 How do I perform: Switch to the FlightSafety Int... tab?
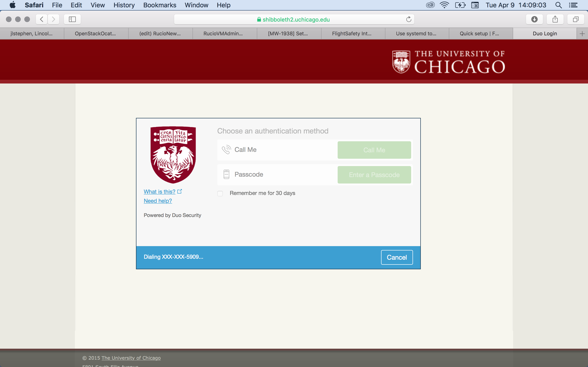(352, 33)
